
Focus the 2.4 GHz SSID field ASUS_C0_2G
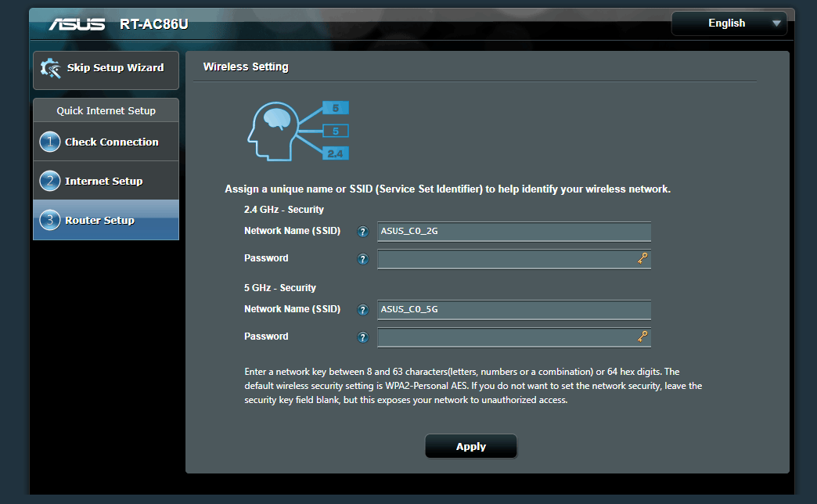(x=513, y=232)
